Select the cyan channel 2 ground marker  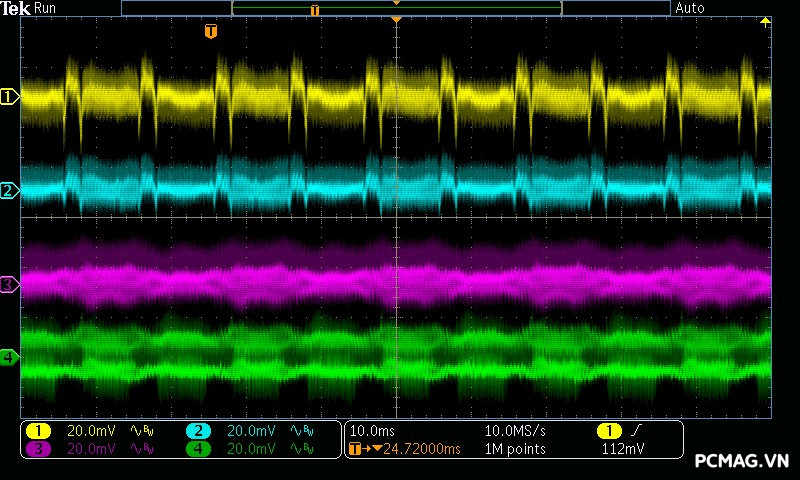(10, 190)
